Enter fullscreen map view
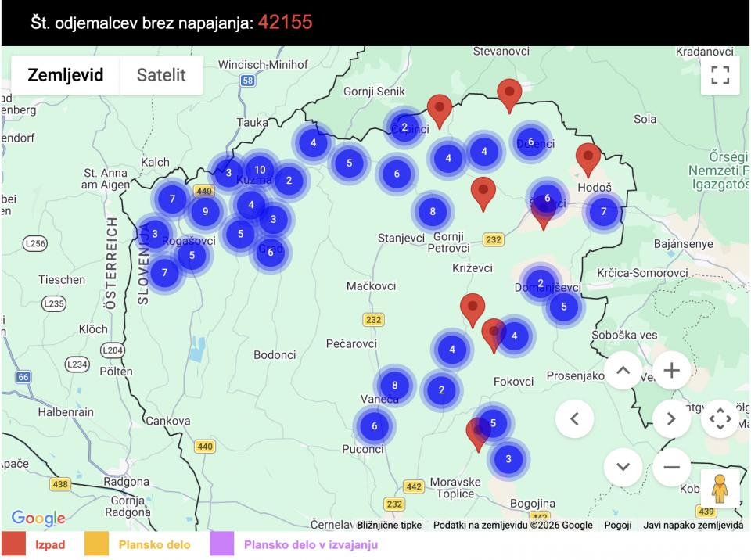Viewport: 751px width, 560px height. coord(720,75)
